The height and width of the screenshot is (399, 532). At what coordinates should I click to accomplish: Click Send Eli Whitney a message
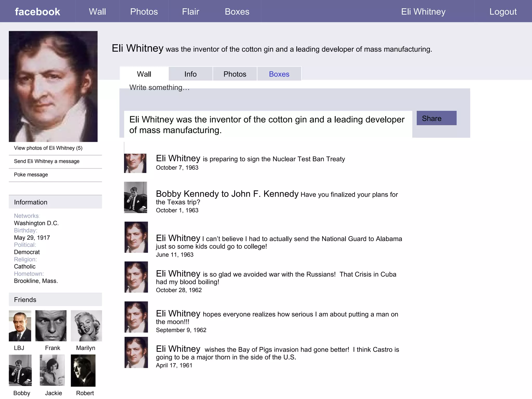click(47, 161)
